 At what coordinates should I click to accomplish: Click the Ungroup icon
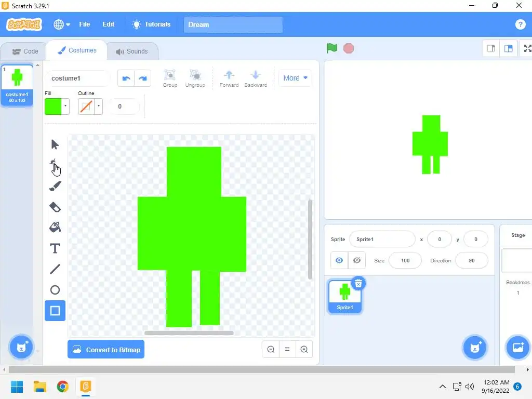(195, 78)
